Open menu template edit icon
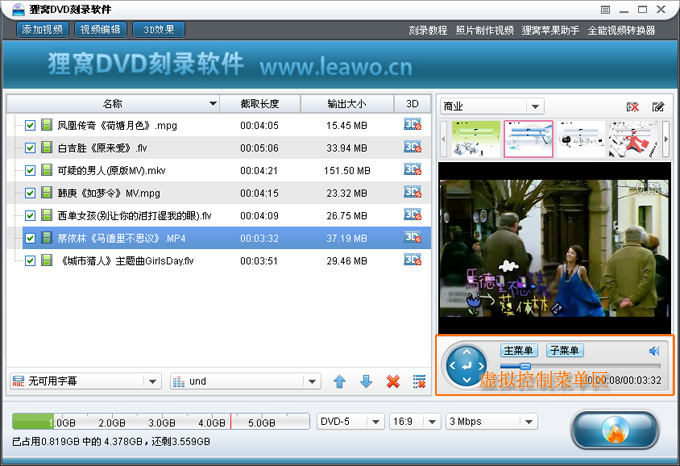680x466 pixels. click(658, 107)
